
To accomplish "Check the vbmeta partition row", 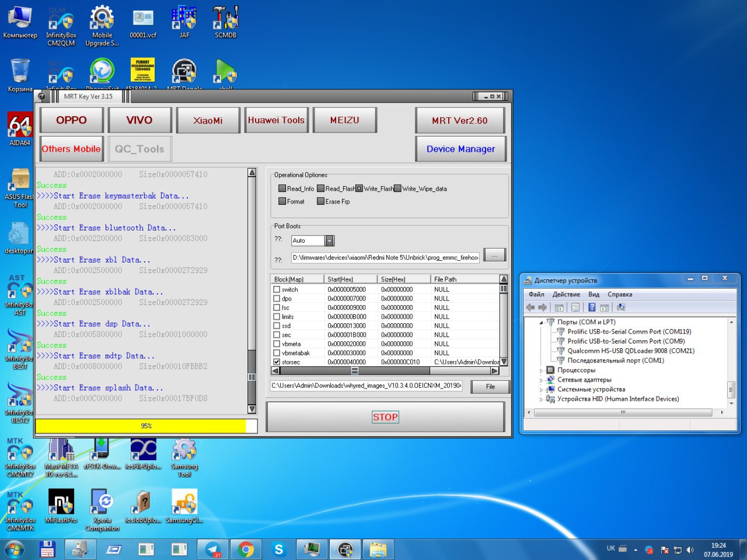I will coord(277,344).
